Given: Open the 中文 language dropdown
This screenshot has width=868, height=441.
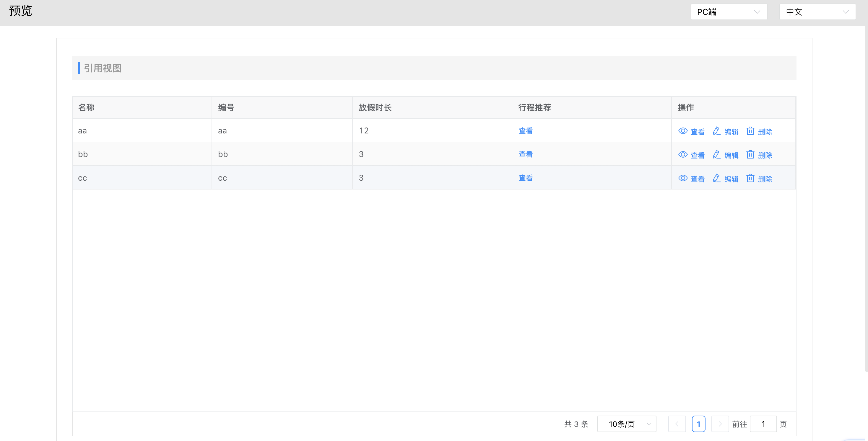Looking at the screenshot, I should (x=817, y=12).
